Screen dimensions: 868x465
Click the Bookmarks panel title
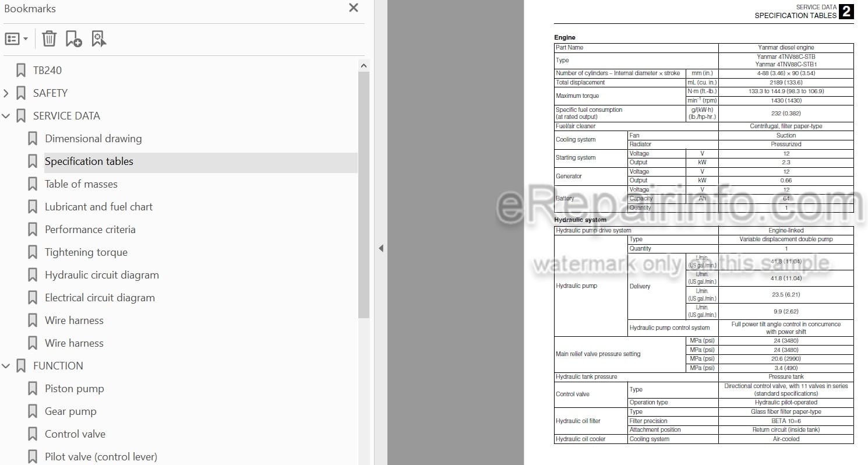coord(30,9)
